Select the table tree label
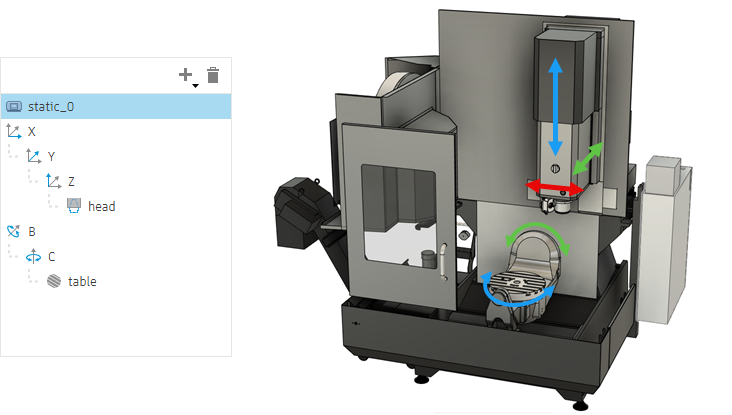 click(x=82, y=281)
